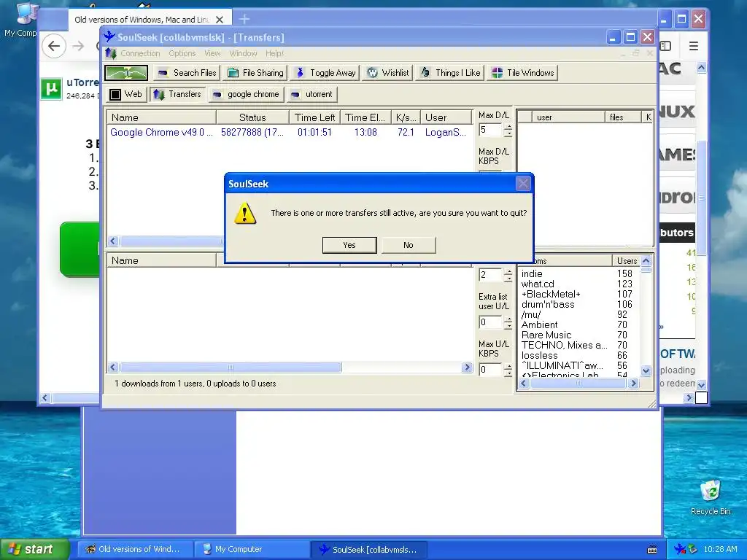This screenshot has width=747, height=560.
Task: Increase the Max D/L spinner value
Action: coord(508,127)
